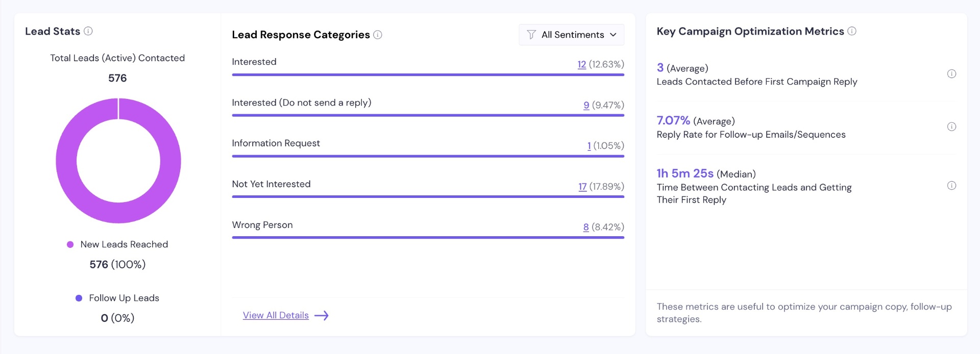Click the Interested category progress bar
The height and width of the screenshot is (354, 980).
pos(428,75)
